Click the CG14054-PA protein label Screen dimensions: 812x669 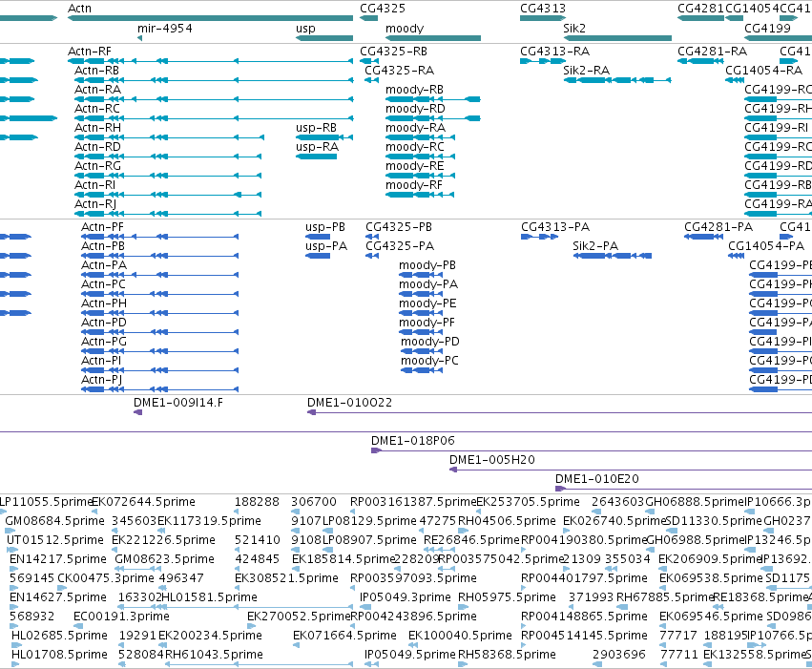pos(766,246)
